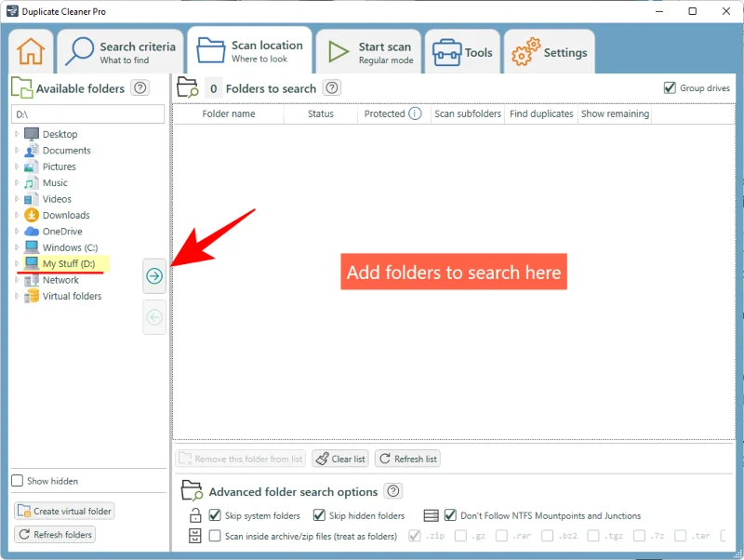744x560 pixels.
Task: Uncheck Skip system folders
Action: [x=215, y=515]
